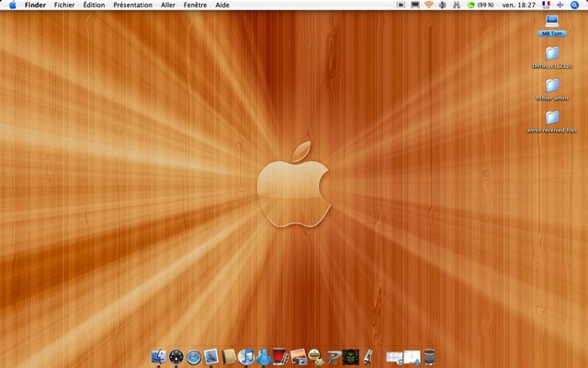Open the volume menu bar icon
Screen dimensions: 588x368
[443, 5]
